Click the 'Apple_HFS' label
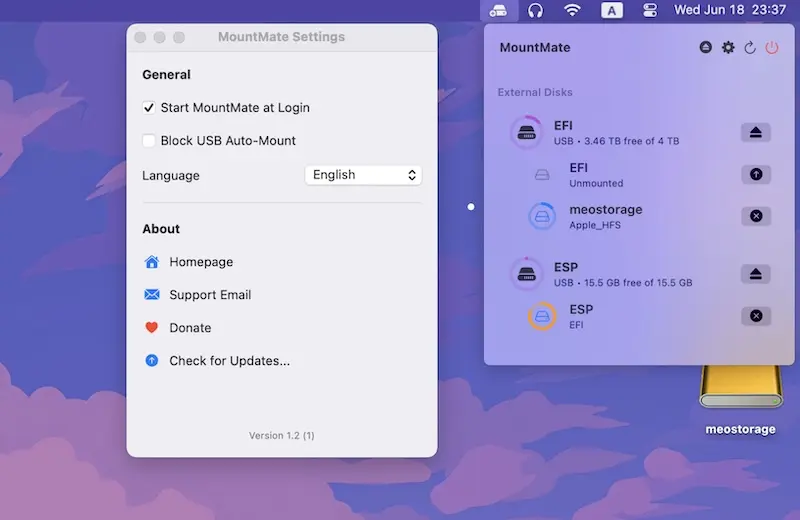The height and width of the screenshot is (520, 800). 595,226
